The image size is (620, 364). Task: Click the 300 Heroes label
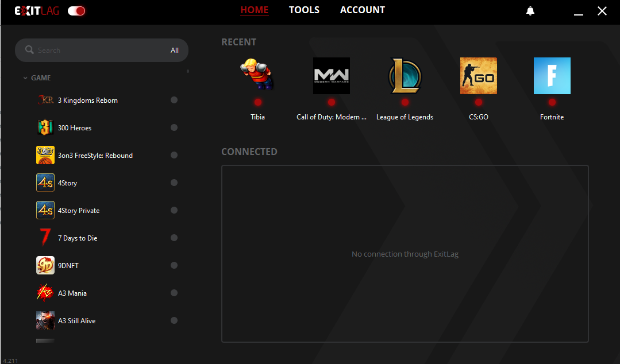(75, 127)
